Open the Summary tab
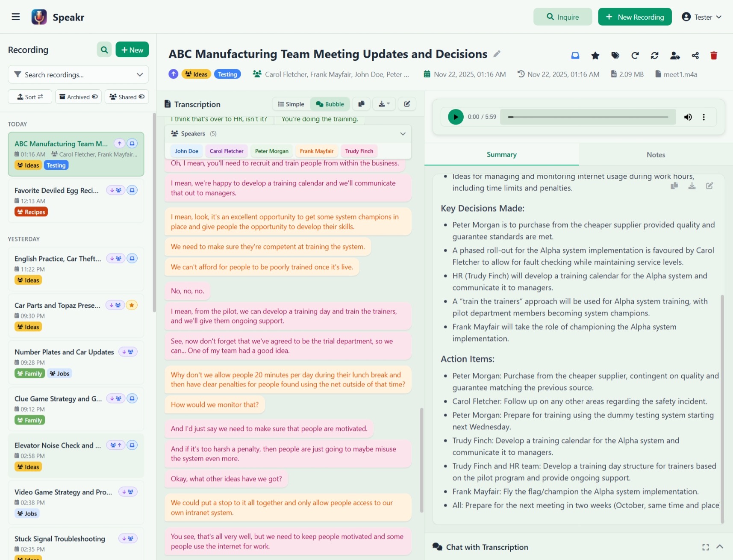Viewport: 733px width, 560px height. click(501, 154)
